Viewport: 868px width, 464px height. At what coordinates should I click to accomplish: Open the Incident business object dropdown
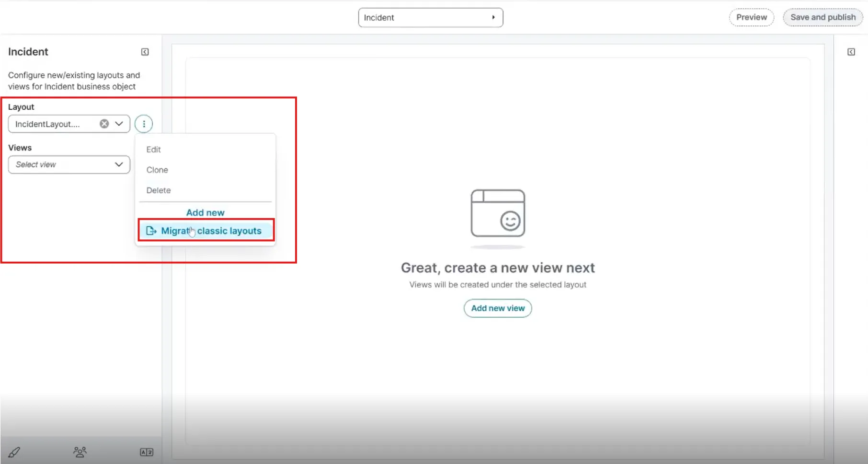(430, 18)
